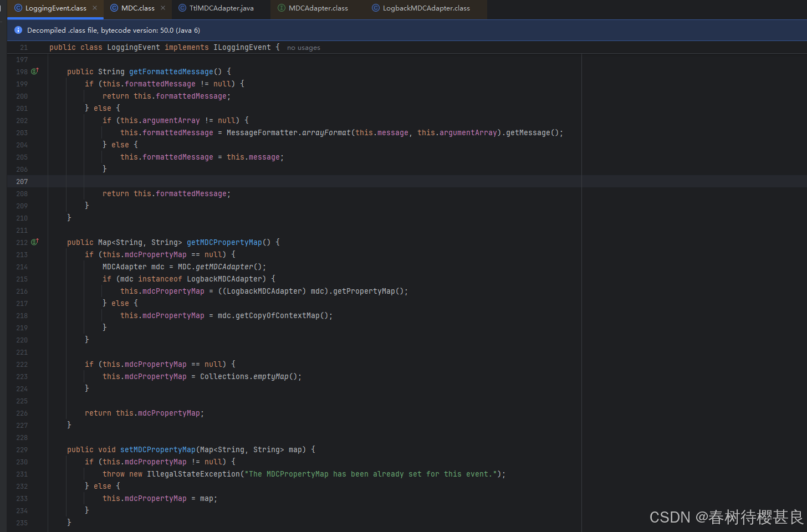Click the MessageFormatter class reference

click(262, 132)
